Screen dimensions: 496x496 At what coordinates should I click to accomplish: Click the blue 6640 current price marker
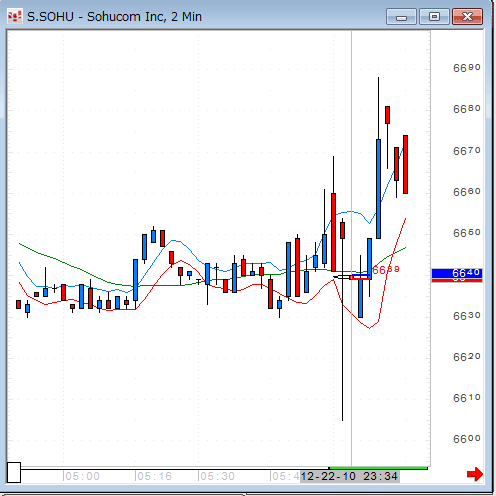pyautogui.click(x=457, y=273)
